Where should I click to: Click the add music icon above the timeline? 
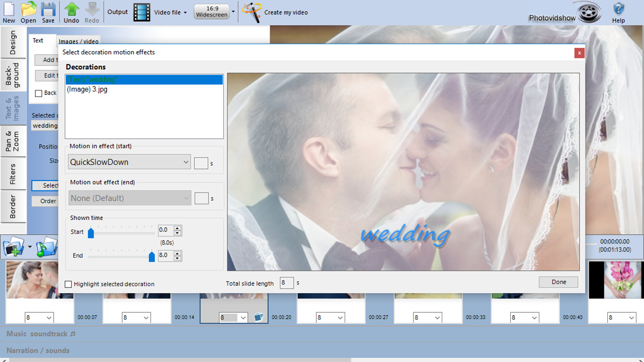click(47, 246)
